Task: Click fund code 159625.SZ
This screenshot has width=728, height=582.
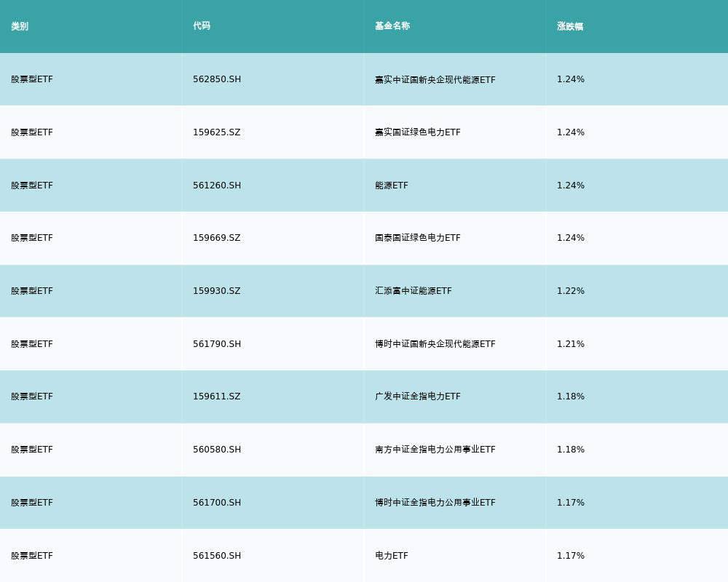Action: [x=216, y=132]
